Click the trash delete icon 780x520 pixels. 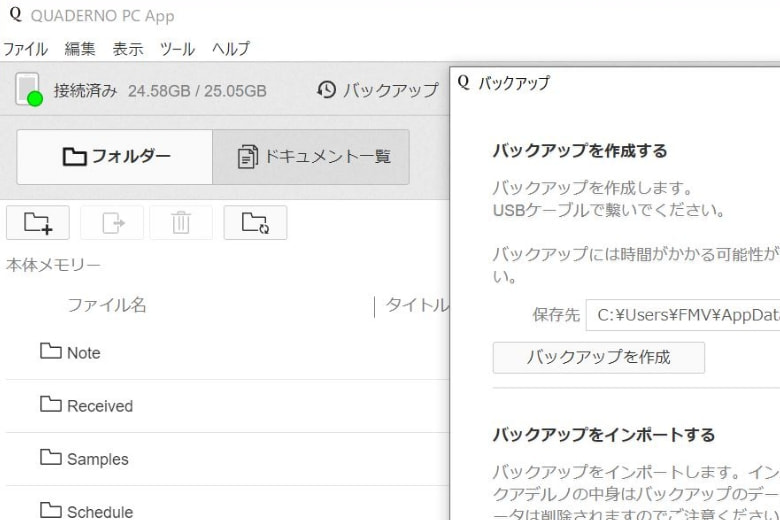coord(181,222)
